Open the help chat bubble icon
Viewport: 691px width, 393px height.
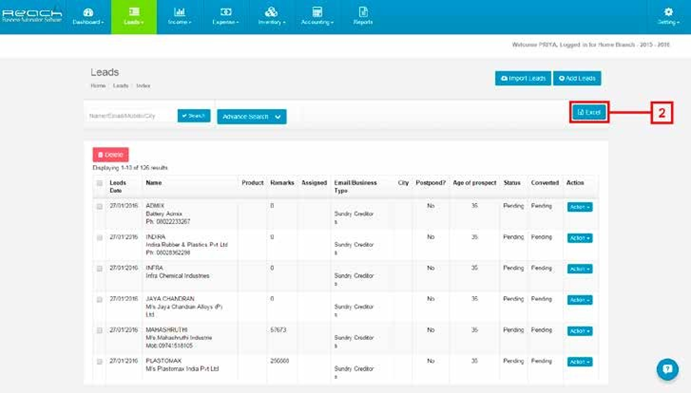click(x=668, y=369)
